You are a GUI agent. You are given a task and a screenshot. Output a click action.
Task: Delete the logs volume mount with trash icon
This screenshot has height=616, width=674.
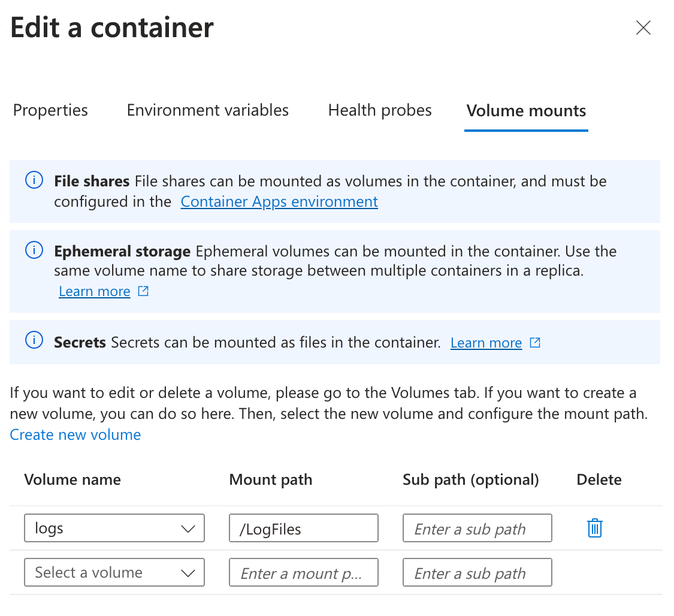(594, 528)
